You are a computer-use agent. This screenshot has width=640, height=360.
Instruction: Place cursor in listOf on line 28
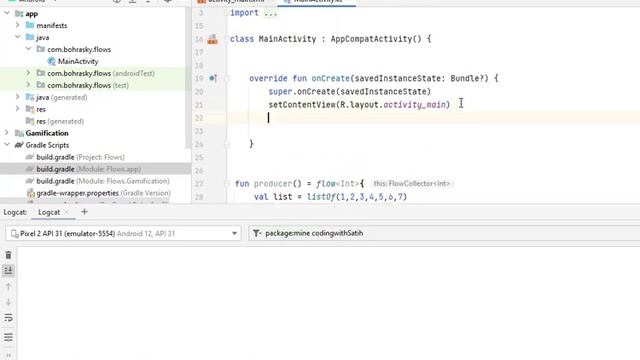click(321, 197)
